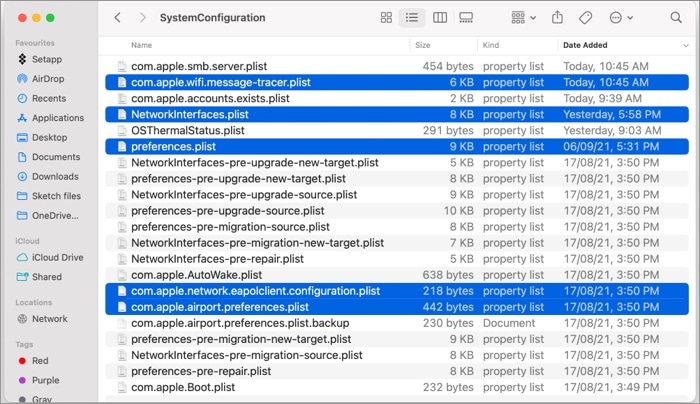Switch to list view
The width and height of the screenshot is (700, 404).
pos(412,18)
